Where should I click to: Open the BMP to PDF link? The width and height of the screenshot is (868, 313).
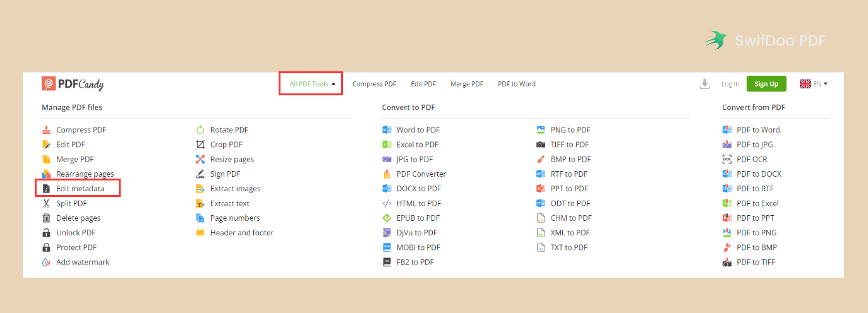pyautogui.click(x=571, y=159)
